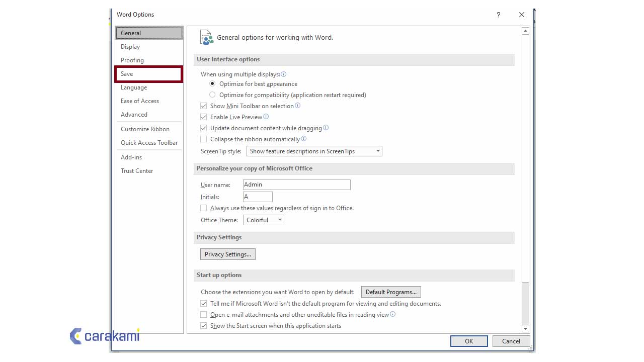The height and width of the screenshot is (362, 644).
Task: Click the vertical scrollbar thumb
Action: point(525,158)
